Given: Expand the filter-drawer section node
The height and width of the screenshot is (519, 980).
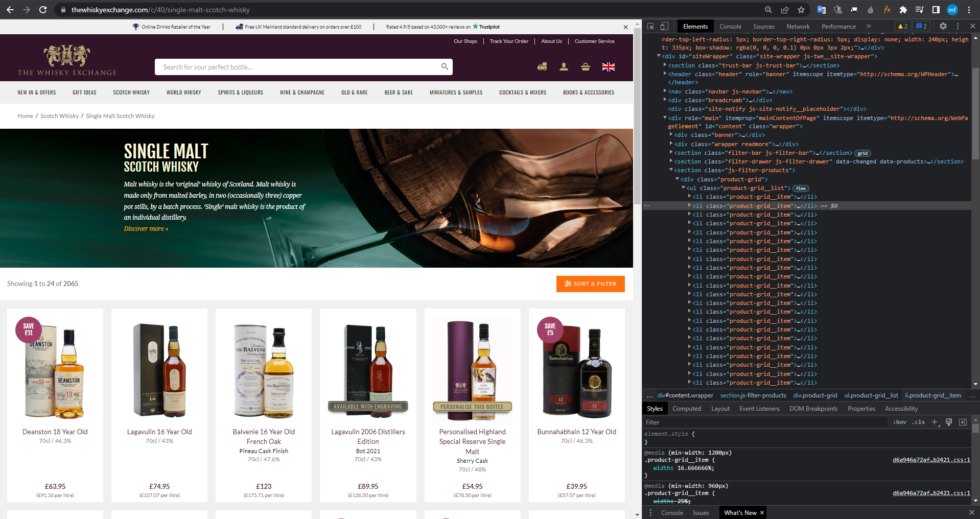Looking at the screenshot, I should click(671, 161).
